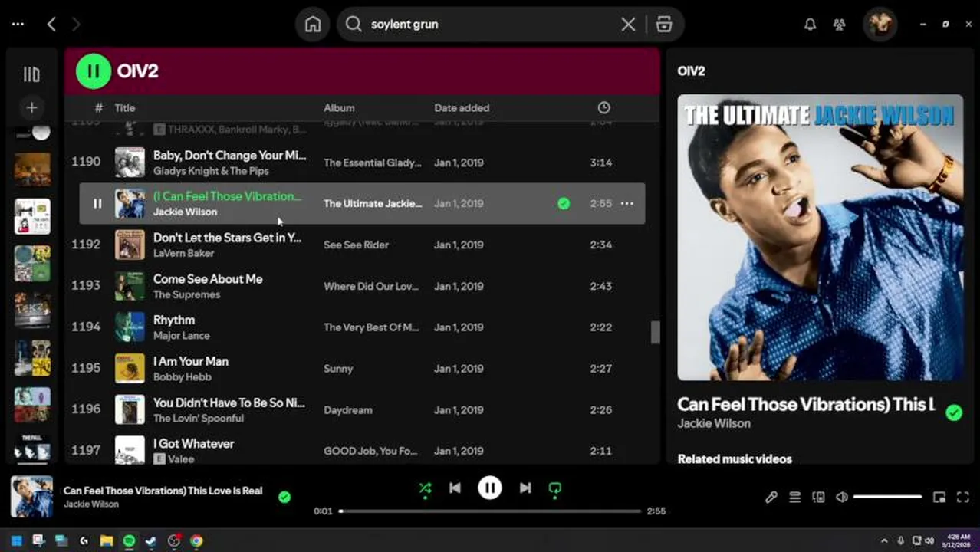Sort tracks by Title column

point(125,108)
